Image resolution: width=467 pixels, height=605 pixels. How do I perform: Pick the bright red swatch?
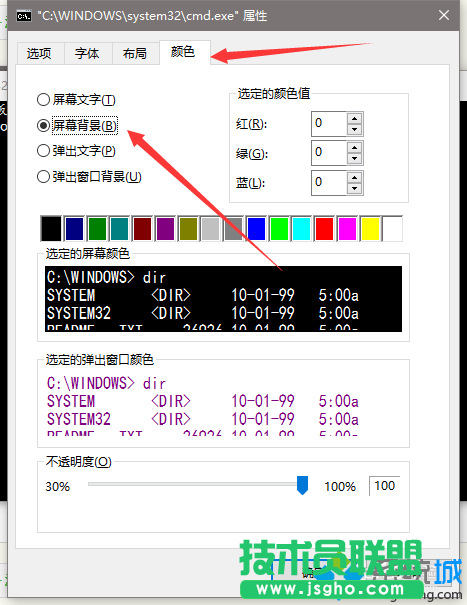325,229
